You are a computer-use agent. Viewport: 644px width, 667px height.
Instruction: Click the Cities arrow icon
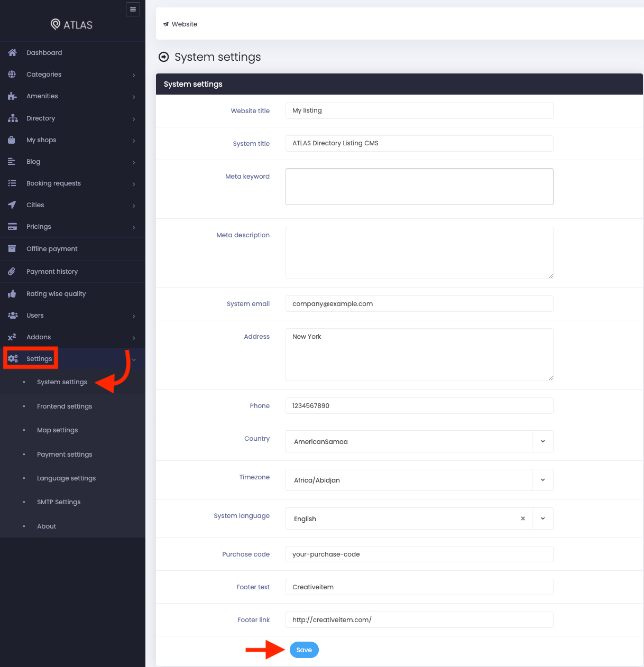tap(12, 205)
